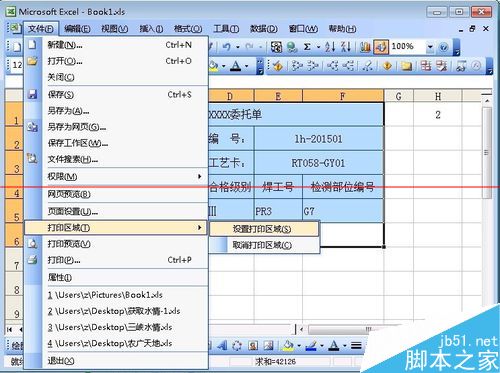Click the Print Preview magnifier icon in menu
Screen dimensions: 500x373
point(32,244)
